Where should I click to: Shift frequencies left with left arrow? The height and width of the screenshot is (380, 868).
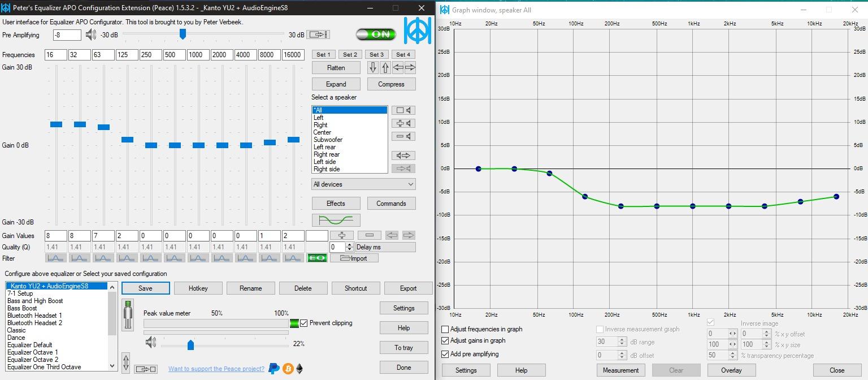[x=398, y=68]
